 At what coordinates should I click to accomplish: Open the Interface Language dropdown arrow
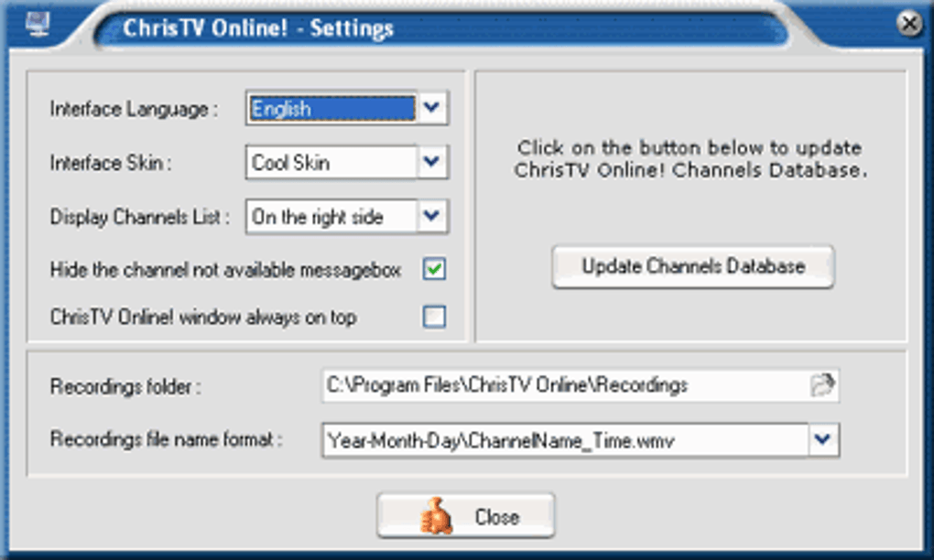point(431,108)
